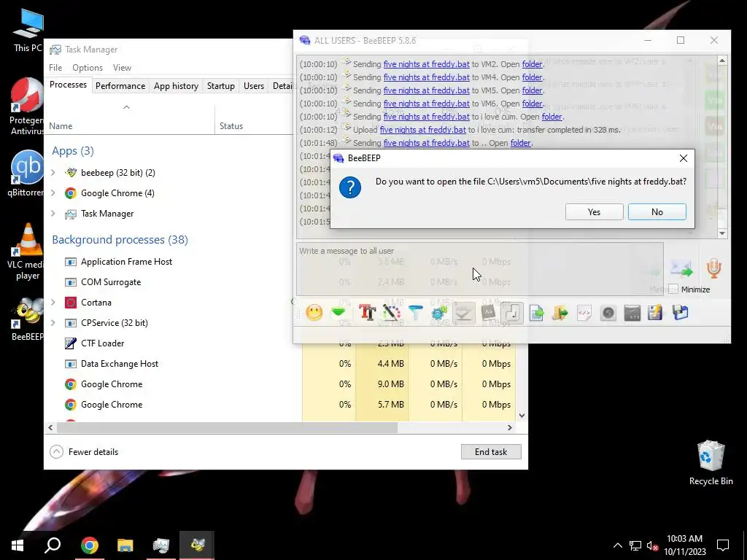Open the font color pencil tool
The image size is (747, 560).
[392, 312]
